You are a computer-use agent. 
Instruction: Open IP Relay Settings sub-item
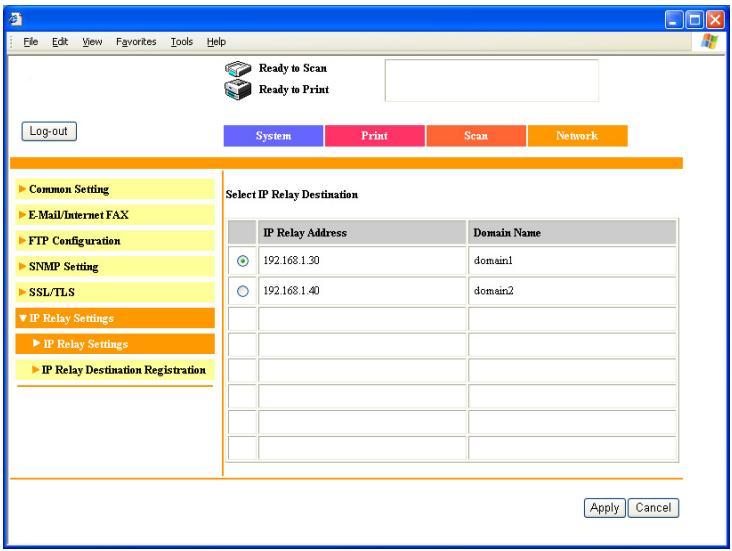tap(115, 344)
